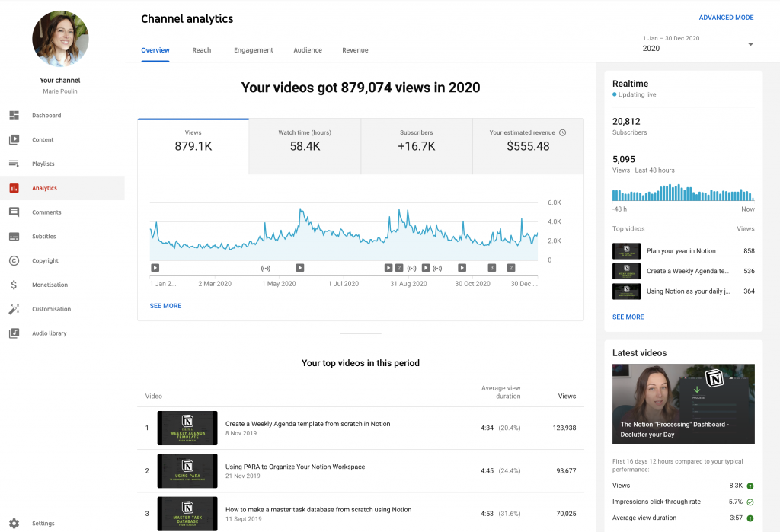This screenshot has height=532, width=780.
Task: Click the Marie Poulin channel avatar
Action: tap(60, 38)
